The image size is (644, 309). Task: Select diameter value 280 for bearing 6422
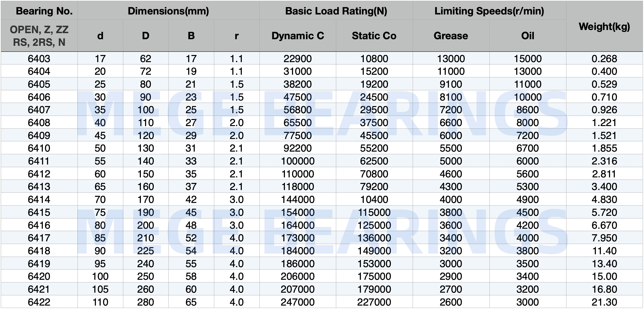pos(146,302)
